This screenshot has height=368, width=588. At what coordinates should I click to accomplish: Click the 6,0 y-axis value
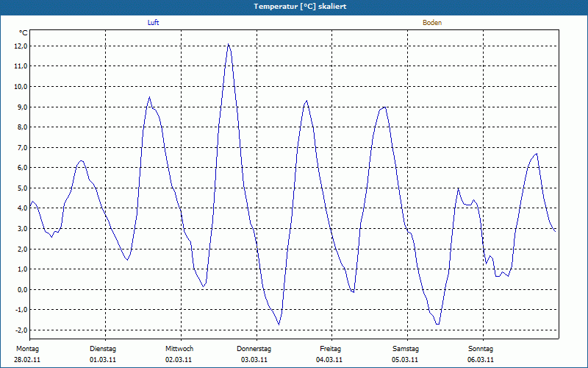pyautogui.click(x=22, y=168)
